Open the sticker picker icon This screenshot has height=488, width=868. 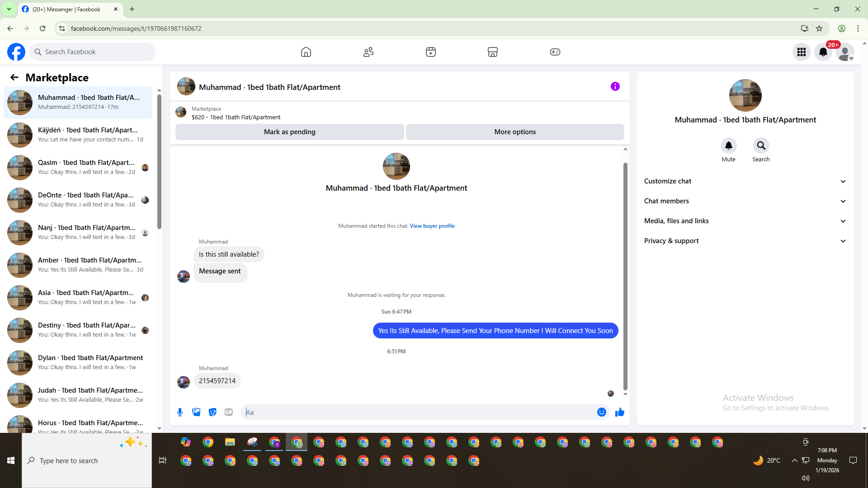tap(212, 412)
